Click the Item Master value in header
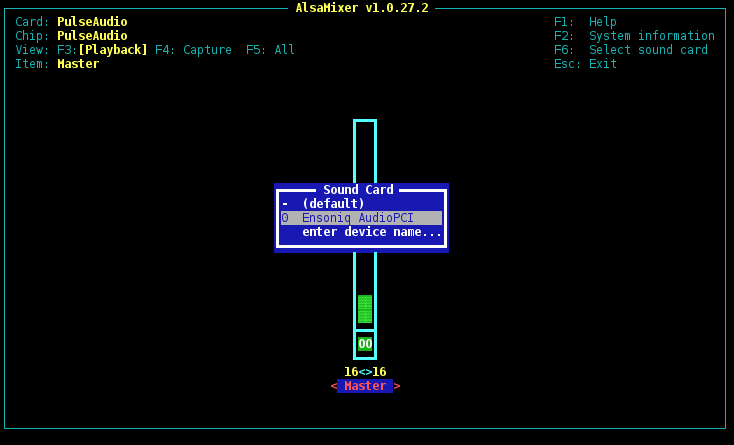The height and width of the screenshot is (445, 734). click(x=78, y=64)
